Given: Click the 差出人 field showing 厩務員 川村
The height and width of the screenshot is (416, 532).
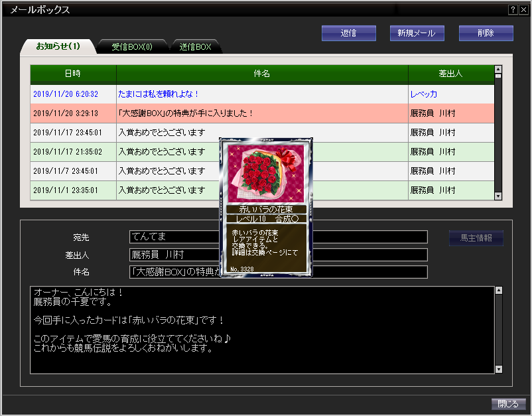Looking at the screenshot, I should point(278,255).
